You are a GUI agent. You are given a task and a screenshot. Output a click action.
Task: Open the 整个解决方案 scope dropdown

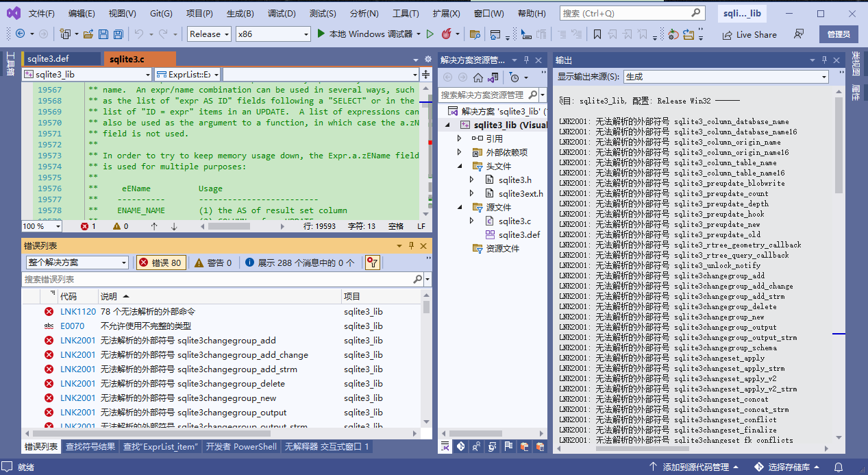[77, 263]
